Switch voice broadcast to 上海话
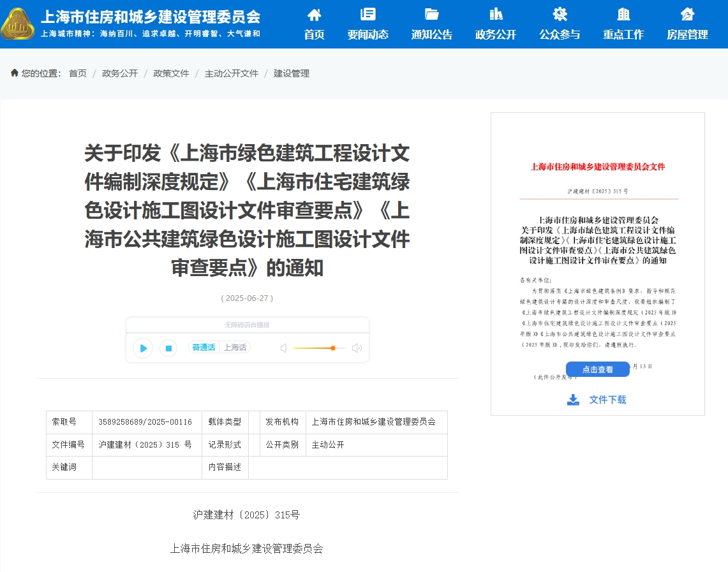728x572 pixels. (235, 347)
